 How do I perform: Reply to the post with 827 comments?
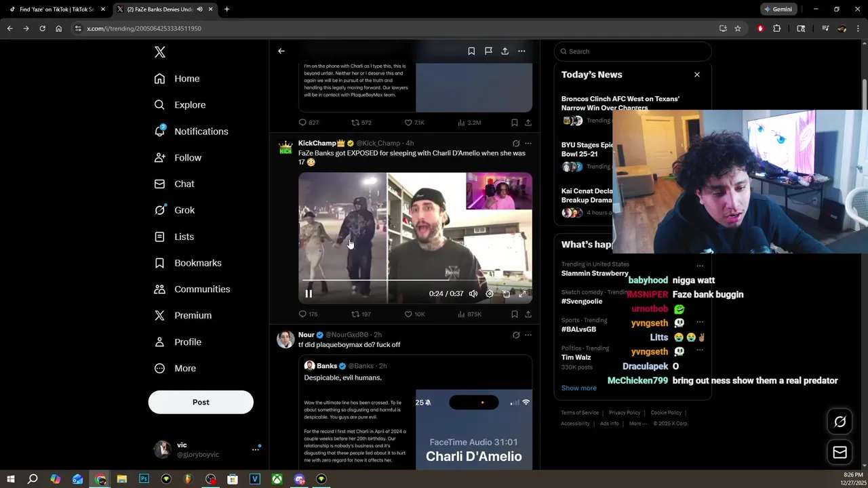[309, 123]
